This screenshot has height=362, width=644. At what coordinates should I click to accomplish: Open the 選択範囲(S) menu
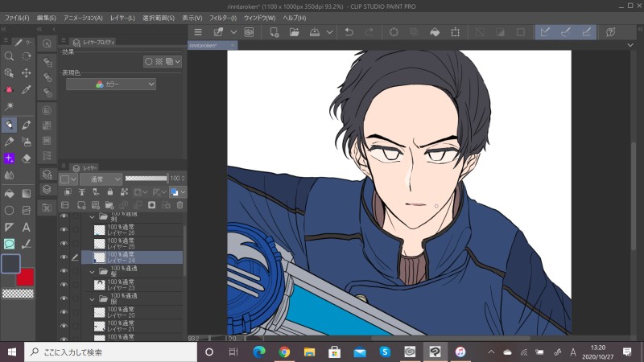(159, 18)
